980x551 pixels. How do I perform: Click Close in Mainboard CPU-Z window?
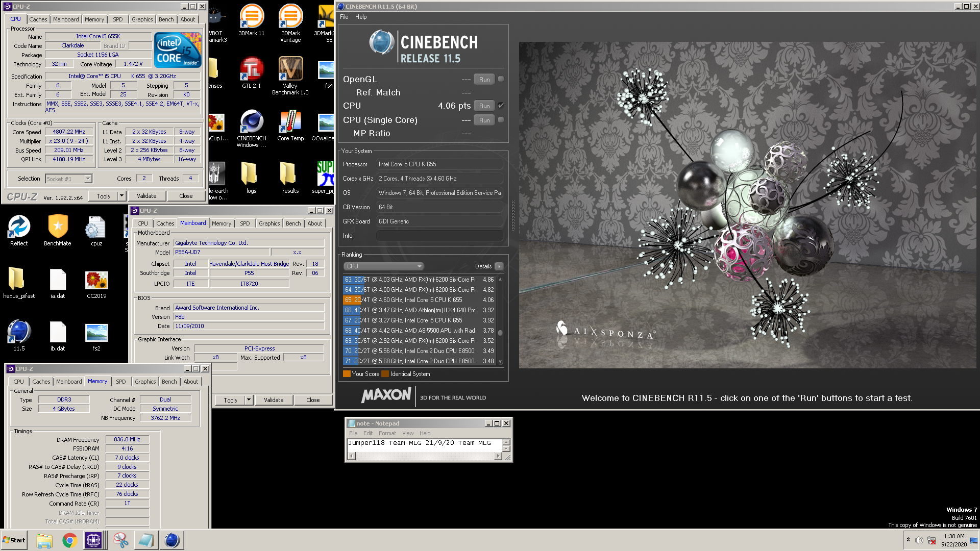pos(313,400)
